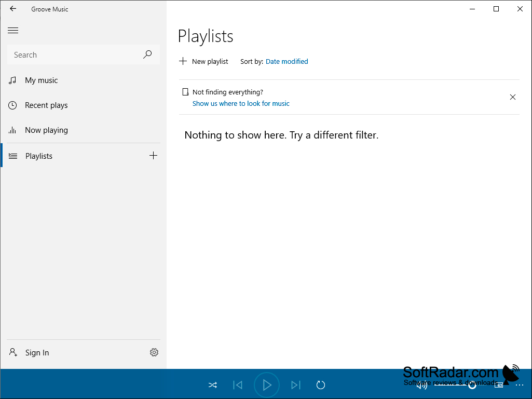Open settings with the gear icon
532x399 pixels.
[154, 352]
